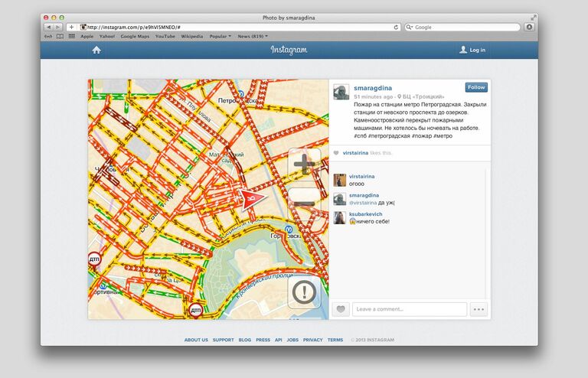
Task: Click the Instagram home icon
Action: tap(96, 50)
